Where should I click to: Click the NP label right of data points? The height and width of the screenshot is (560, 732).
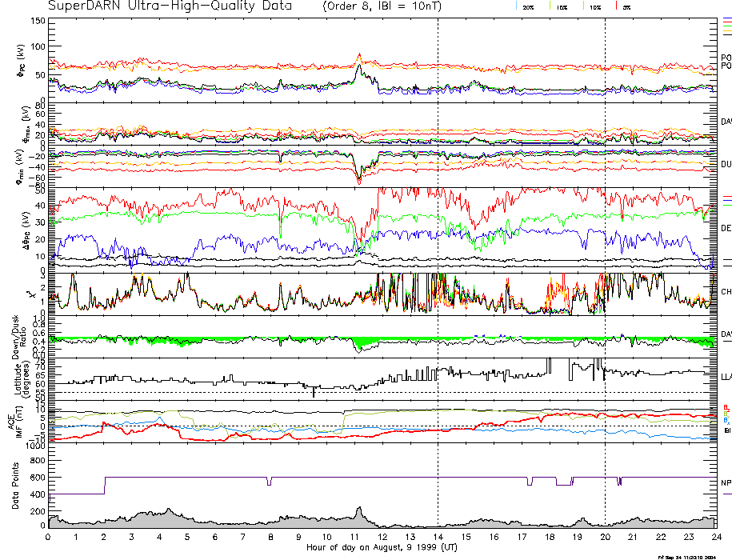point(726,483)
